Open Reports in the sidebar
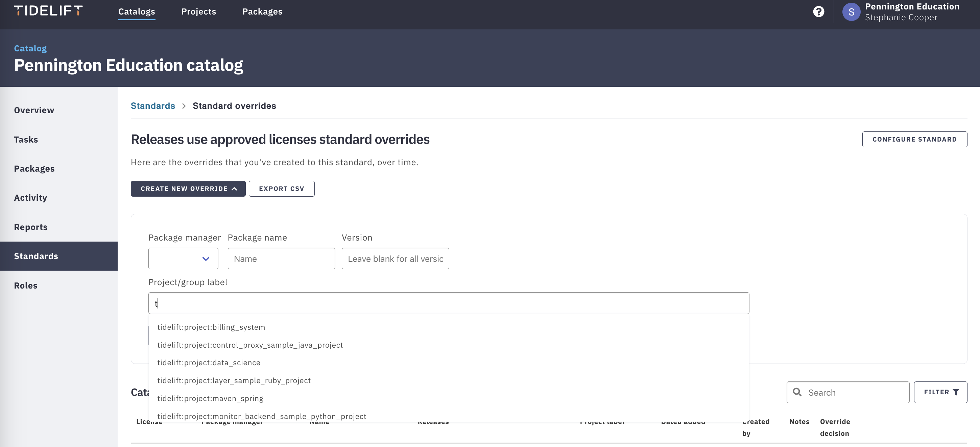Image resolution: width=980 pixels, height=447 pixels. coord(58,227)
